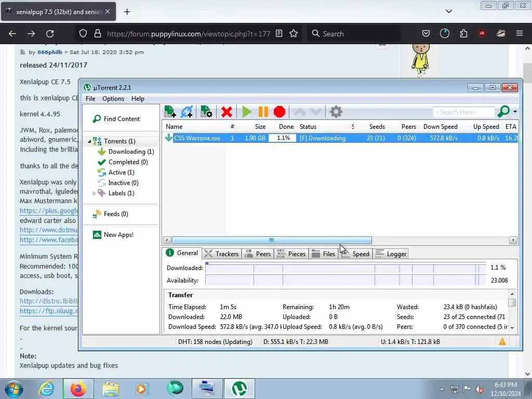Start the torrent with green play icon
Viewport: 532px width, 399px height.
247,112
